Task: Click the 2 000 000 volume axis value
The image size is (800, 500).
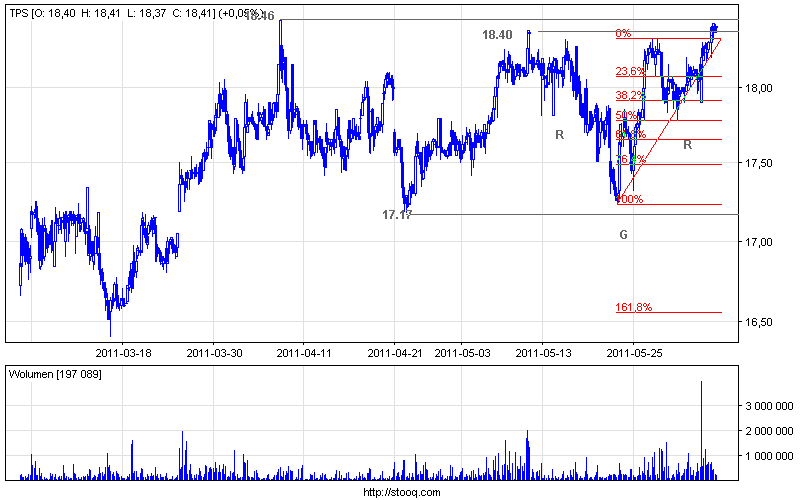Action: coord(769,431)
